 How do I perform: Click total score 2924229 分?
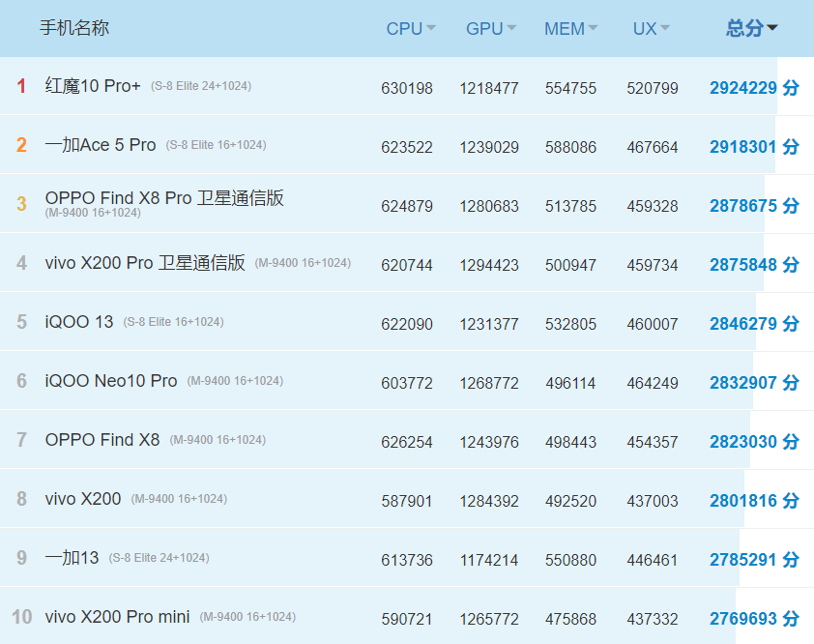click(x=754, y=88)
